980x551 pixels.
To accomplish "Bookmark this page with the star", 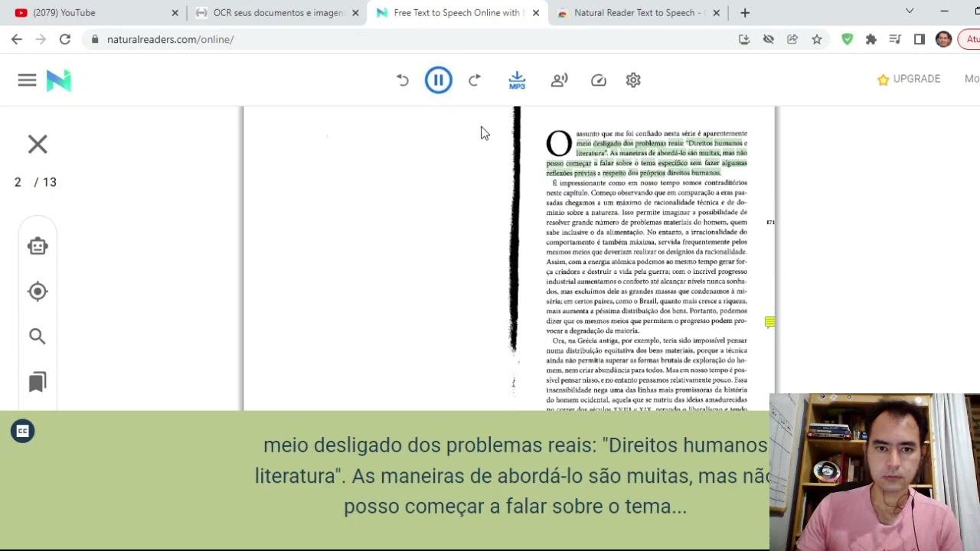I will pos(817,39).
